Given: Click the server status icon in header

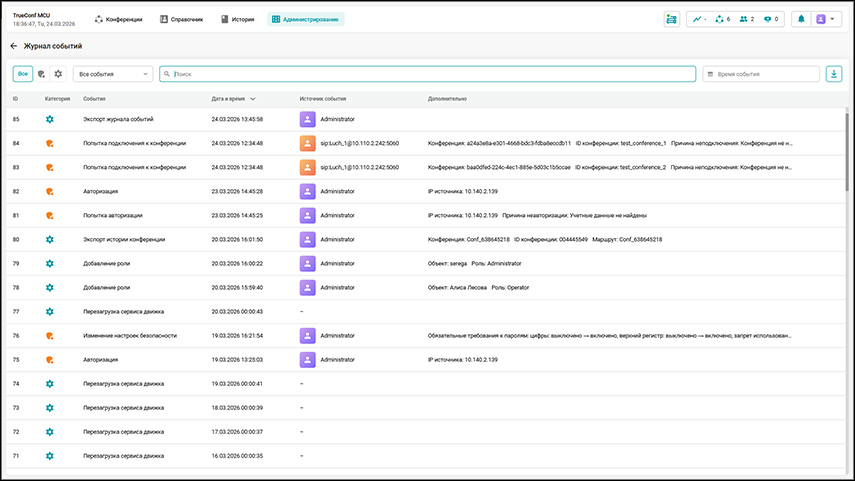Looking at the screenshot, I should click(x=671, y=19).
